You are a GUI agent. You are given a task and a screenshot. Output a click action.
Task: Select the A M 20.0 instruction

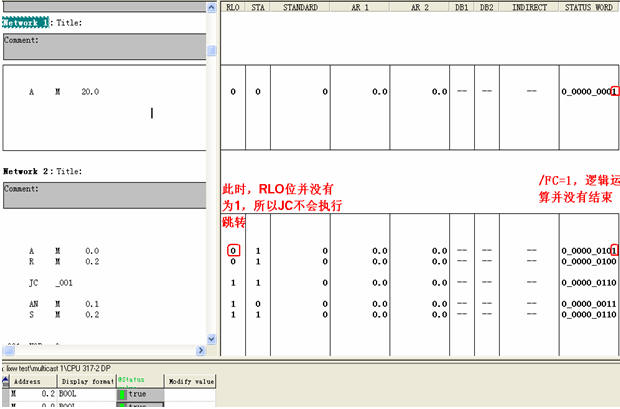click(x=64, y=92)
